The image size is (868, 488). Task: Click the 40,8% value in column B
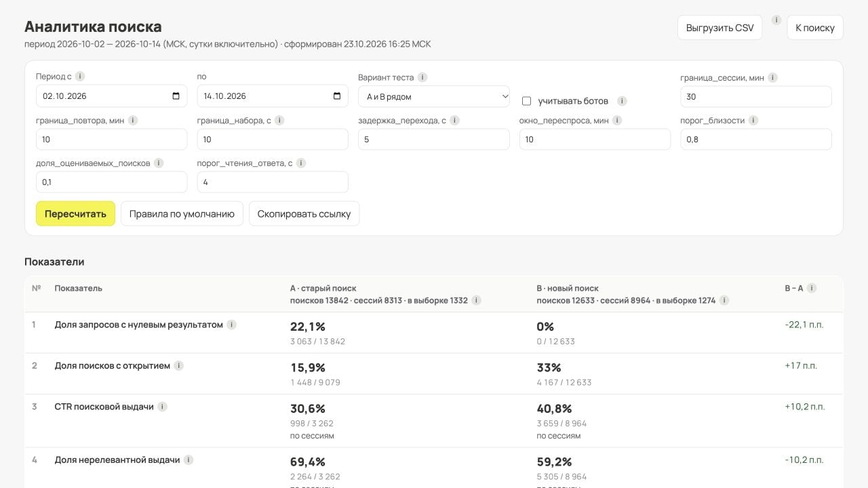tap(554, 409)
